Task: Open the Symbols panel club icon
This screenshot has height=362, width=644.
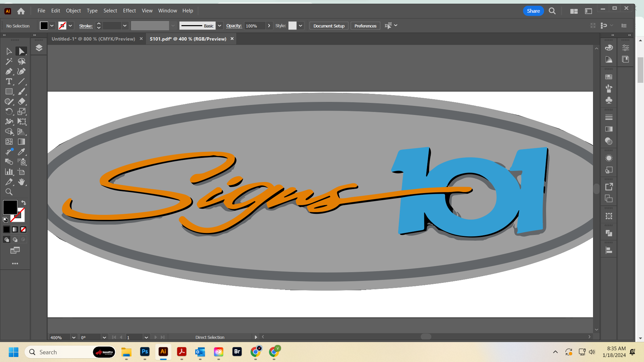Action: [x=609, y=100]
